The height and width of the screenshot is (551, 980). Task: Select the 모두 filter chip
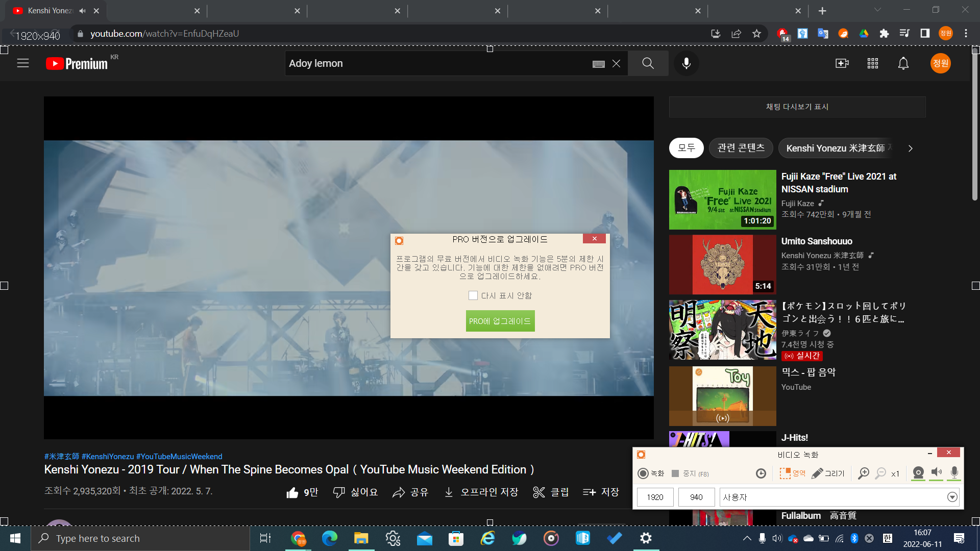[686, 148]
